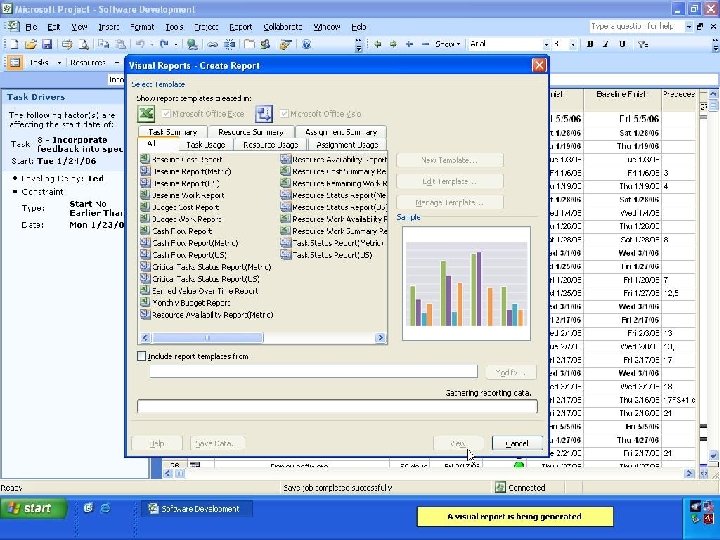Click the Print Preview icon

[83, 44]
